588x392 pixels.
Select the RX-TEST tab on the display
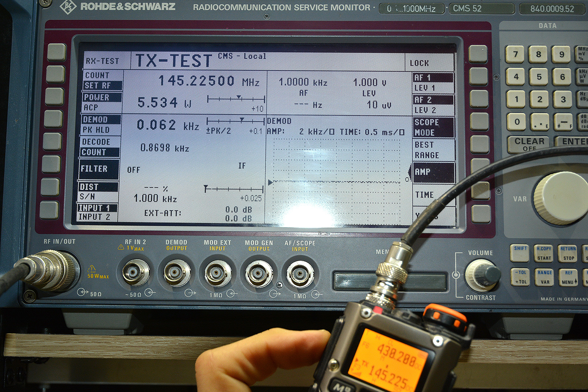102,61
